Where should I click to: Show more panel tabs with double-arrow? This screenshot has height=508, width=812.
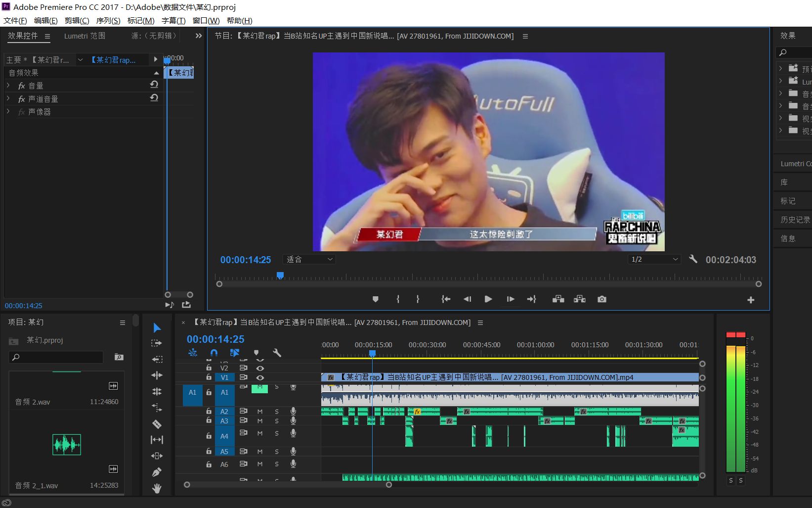click(x=199, y=36)
